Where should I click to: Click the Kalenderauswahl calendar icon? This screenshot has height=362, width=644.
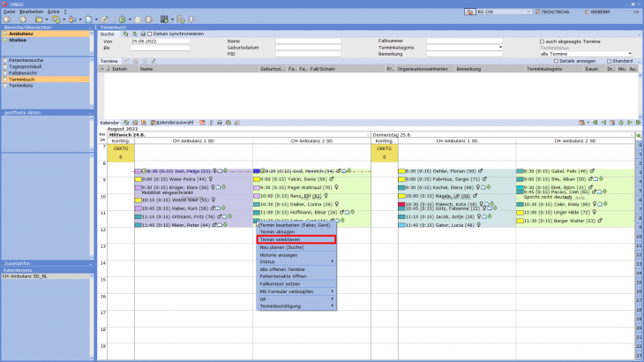point(154,122)
